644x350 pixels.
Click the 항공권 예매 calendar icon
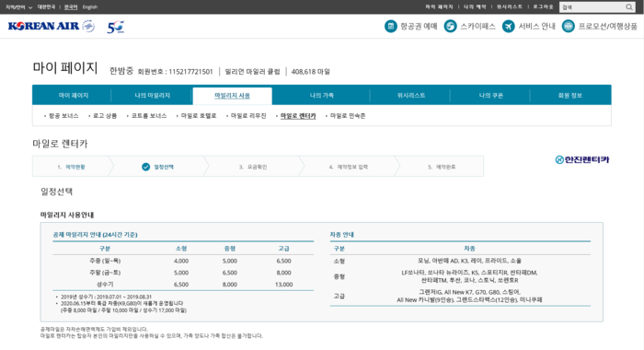pyautogui.click(x=390, y=27)
